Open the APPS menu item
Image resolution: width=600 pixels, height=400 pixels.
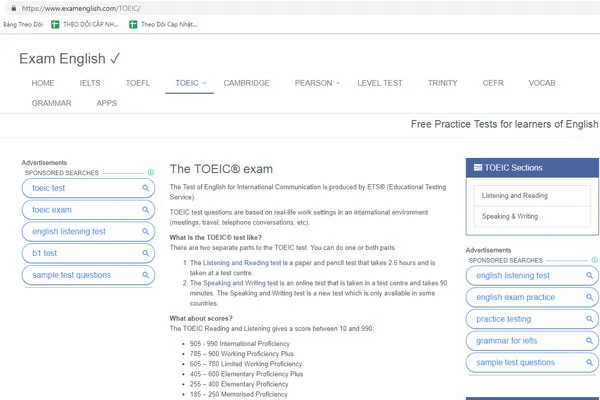[107, 103]
